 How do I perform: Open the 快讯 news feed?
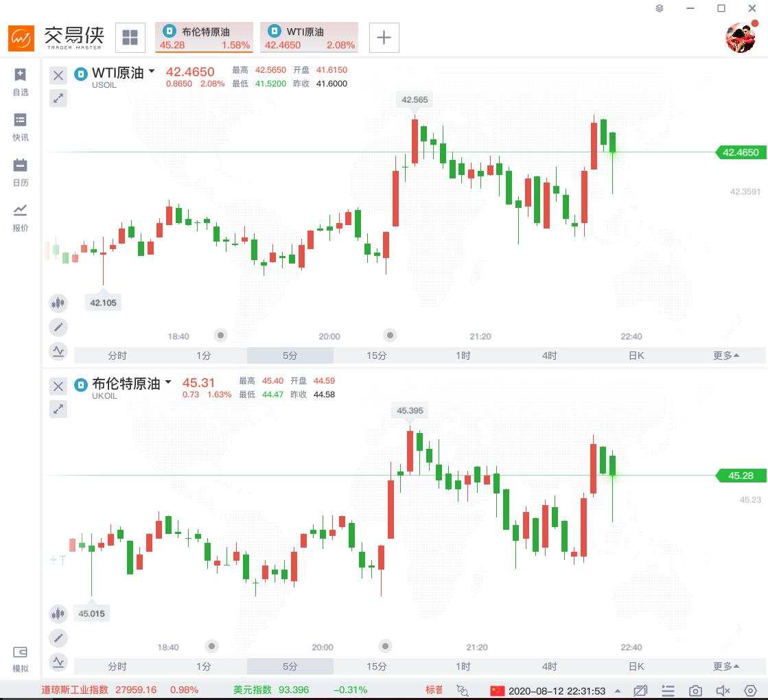tap(21, 127)
